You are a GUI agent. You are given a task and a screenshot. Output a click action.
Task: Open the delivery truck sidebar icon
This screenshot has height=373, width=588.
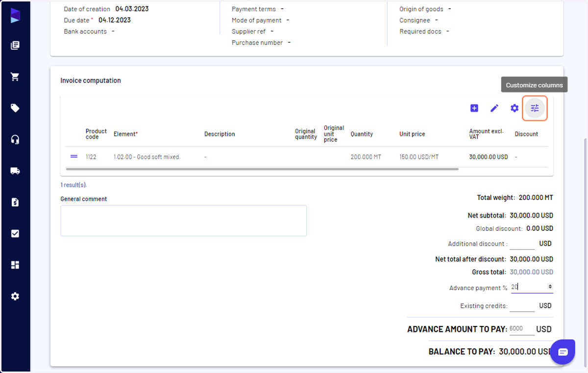click(15, 171)
